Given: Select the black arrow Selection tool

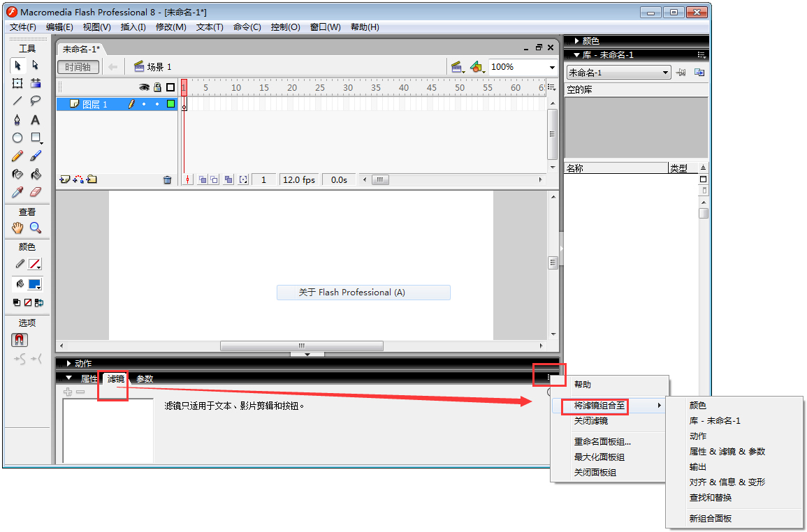Looking at the screenshot, I should 17,66.
